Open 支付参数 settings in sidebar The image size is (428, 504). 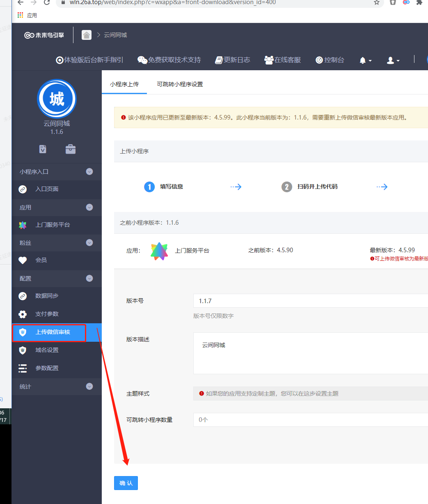click(x=47, y=314)
